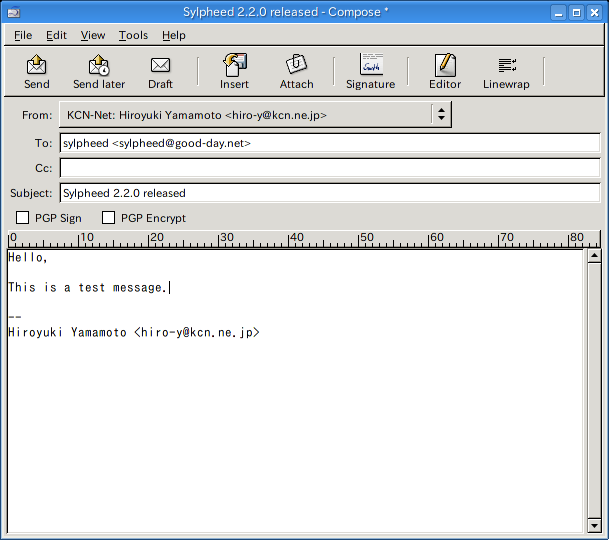Enable the PGP Sign checkbox

(x=22, y=218)
